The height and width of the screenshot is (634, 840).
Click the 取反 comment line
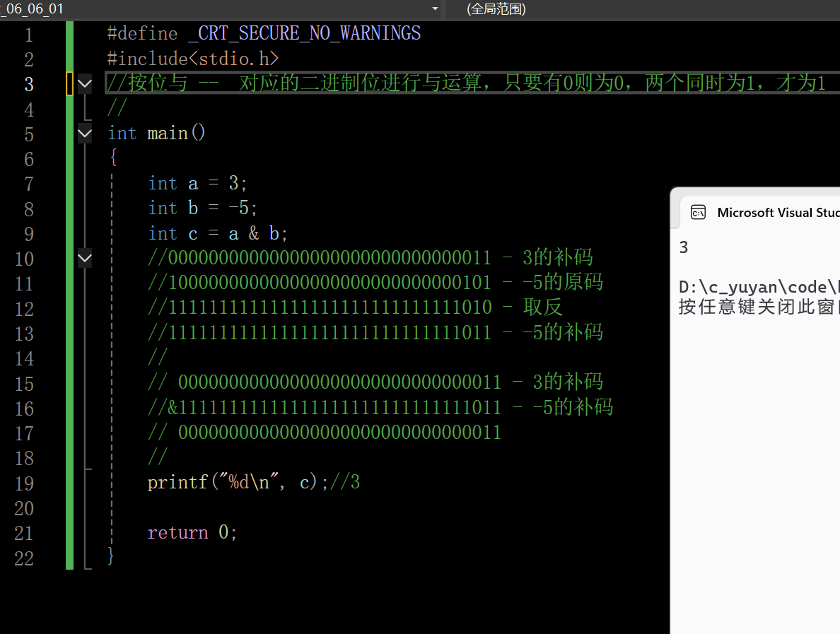355,307
